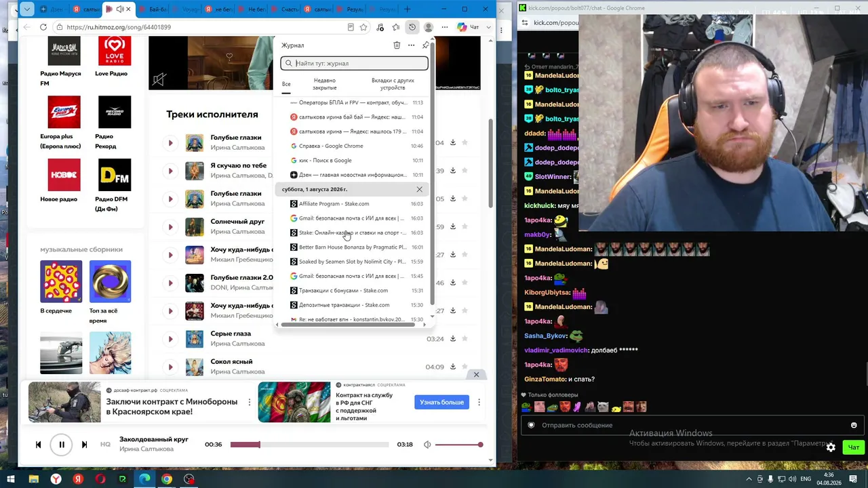
Task: Clear browsing history with trash icon
Action: point(397,45)
